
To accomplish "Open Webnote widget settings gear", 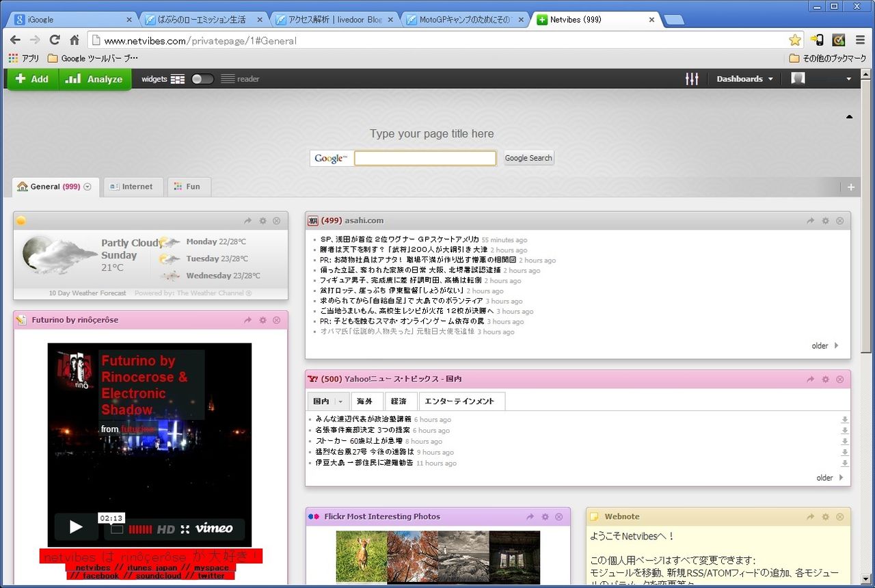I will click(x=826, y=517).
